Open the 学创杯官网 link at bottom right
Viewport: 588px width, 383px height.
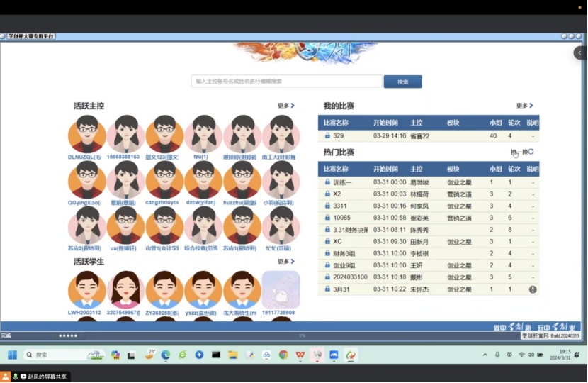pyautogui.click(x=535, y=336)
